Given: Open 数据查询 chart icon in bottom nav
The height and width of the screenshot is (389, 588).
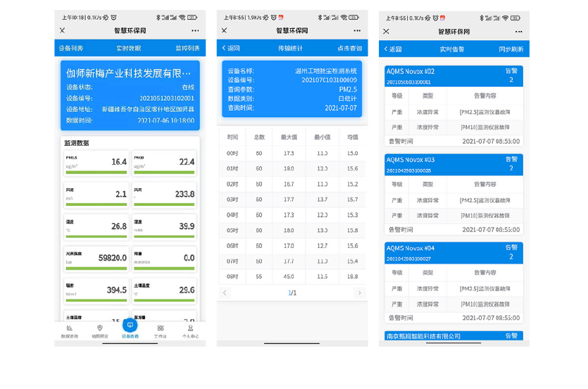Looking at the screenshot, I should (x=70, y=328).
